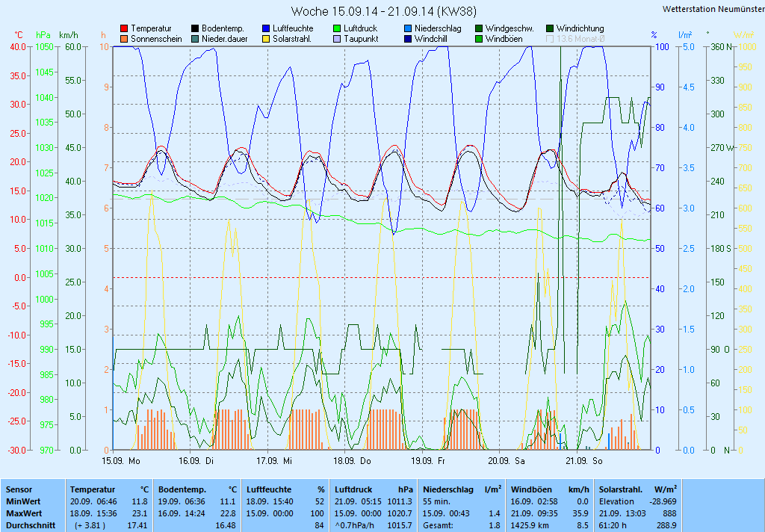The image size is (765, 532).
Task: Select the lavender Taupunkt legend swatch
Action: coord(337,39)
